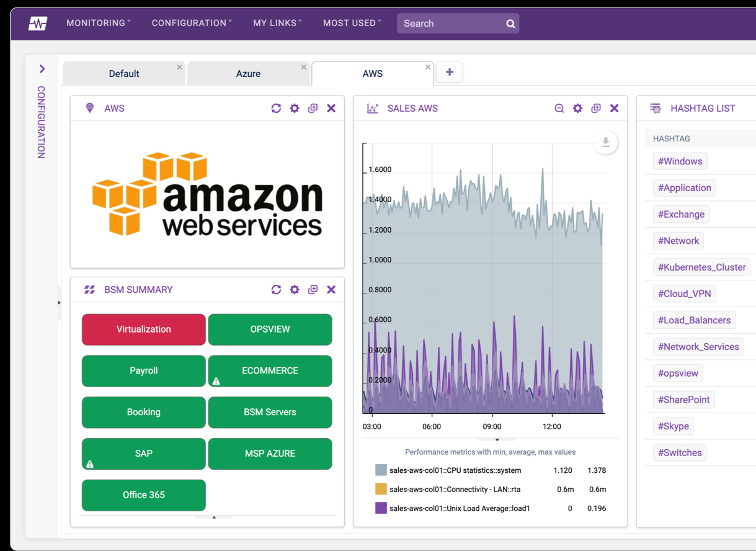Open the Virtualization business service
The image size is (756, 551).
144,329
